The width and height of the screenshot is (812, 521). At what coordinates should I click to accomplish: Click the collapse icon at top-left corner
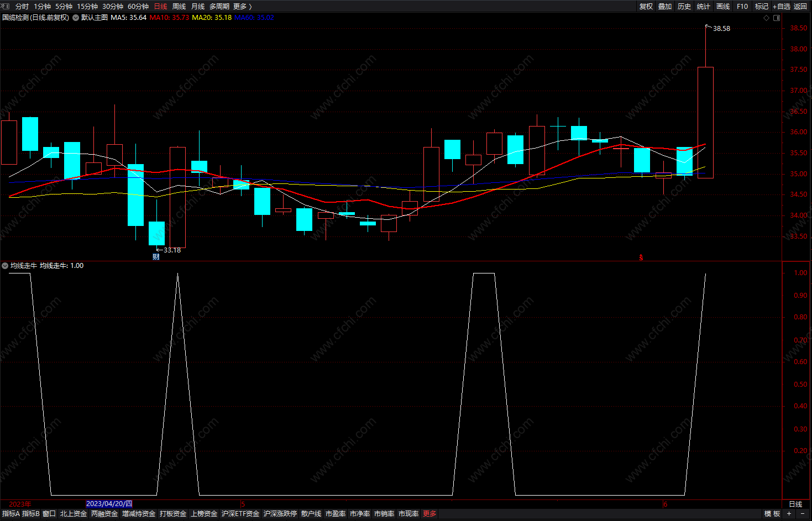(x=6, y=7)
